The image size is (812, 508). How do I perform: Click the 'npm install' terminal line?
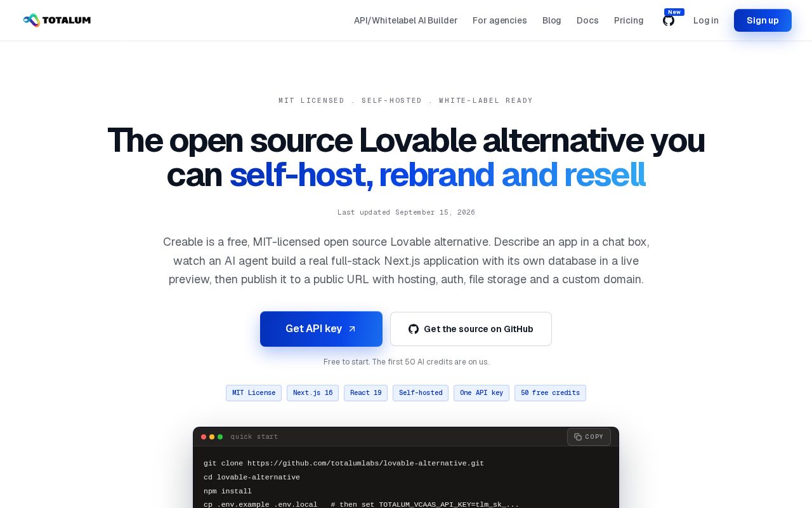(228, 491)
